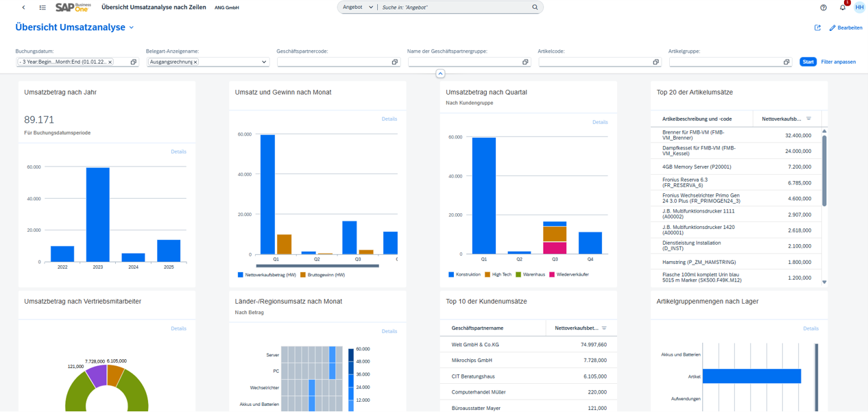Sort the Nettoverkaufsbetrag column in Kundenumsätze table

pos(603,328)
